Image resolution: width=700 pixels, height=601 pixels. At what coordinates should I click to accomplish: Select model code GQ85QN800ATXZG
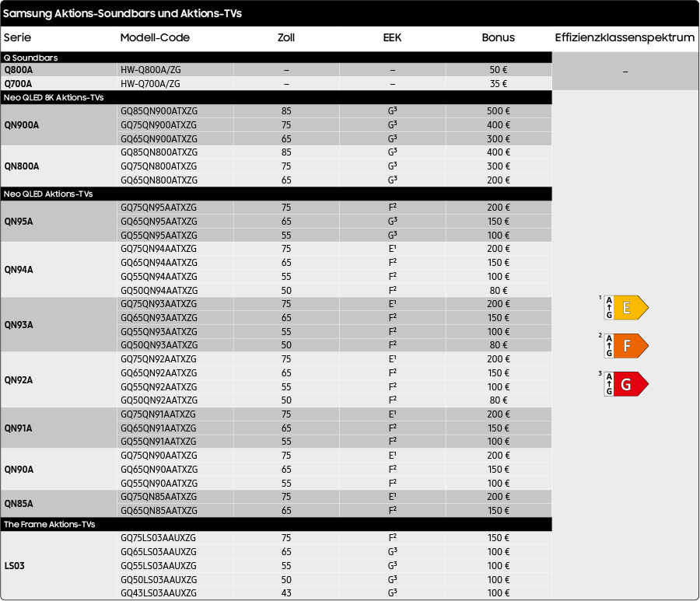(159, 152)
